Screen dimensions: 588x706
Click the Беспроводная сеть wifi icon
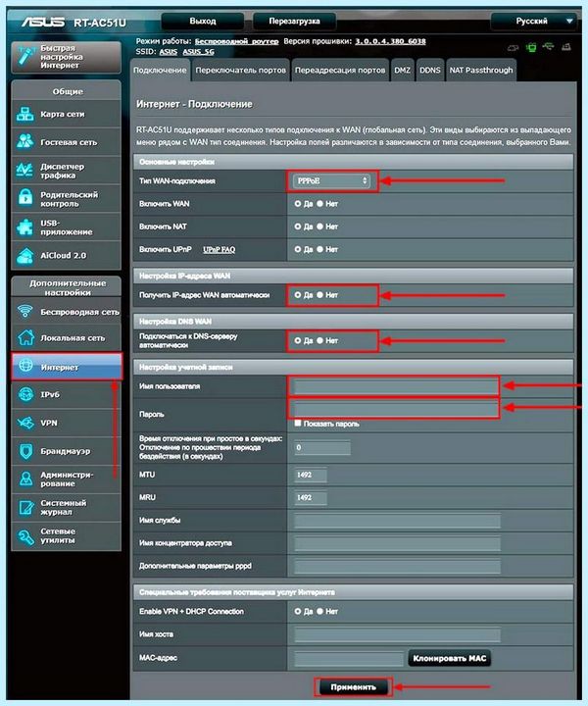point(25,311)
